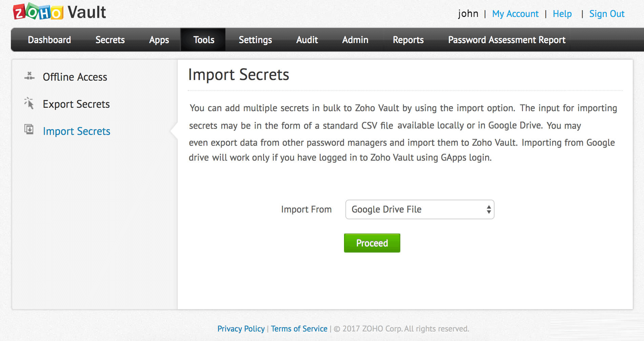View the Audit tab
Viewport: 644px width, 341px height.
(x=307, y=40)
